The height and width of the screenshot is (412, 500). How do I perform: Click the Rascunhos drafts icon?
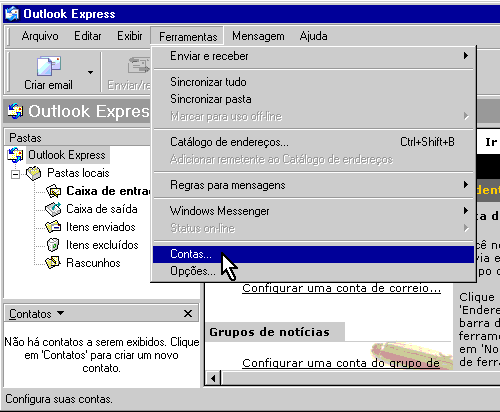click(53, 263)
